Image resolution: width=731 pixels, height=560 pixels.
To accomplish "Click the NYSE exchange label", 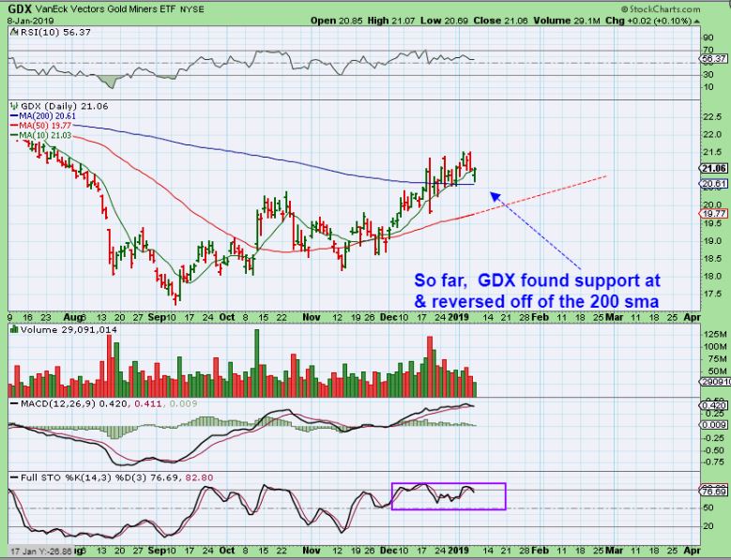I will [191, 9].
